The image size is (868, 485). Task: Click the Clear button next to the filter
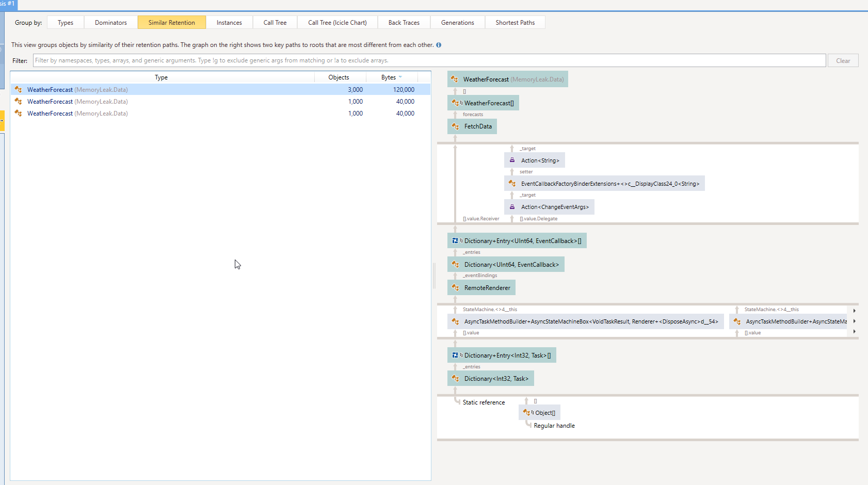point(843,60)
